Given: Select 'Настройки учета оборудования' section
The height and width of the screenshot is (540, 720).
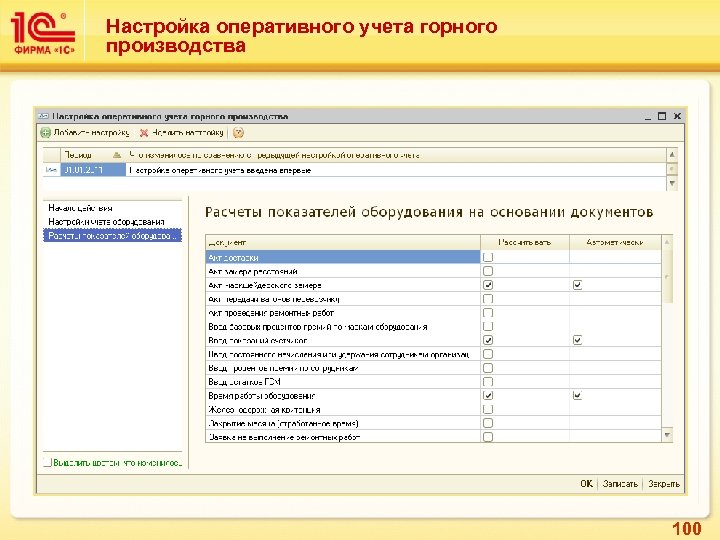Looking at the screenshot, I should 107,222.
